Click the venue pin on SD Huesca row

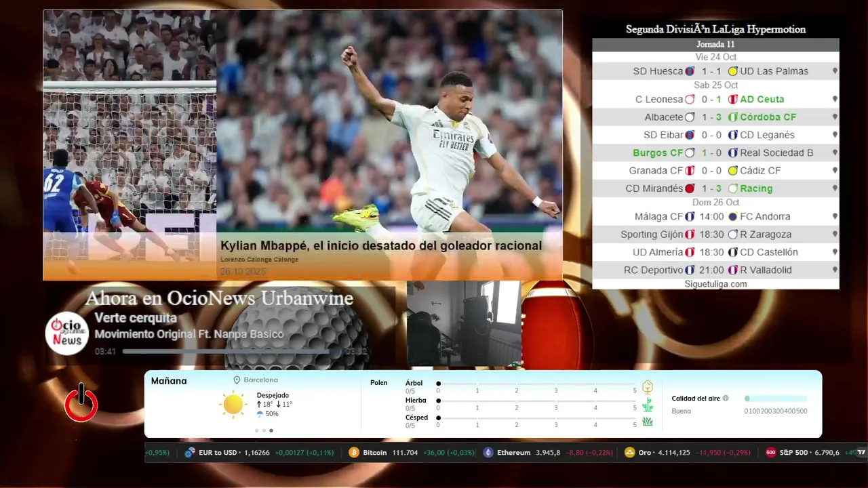pos(835,71)
